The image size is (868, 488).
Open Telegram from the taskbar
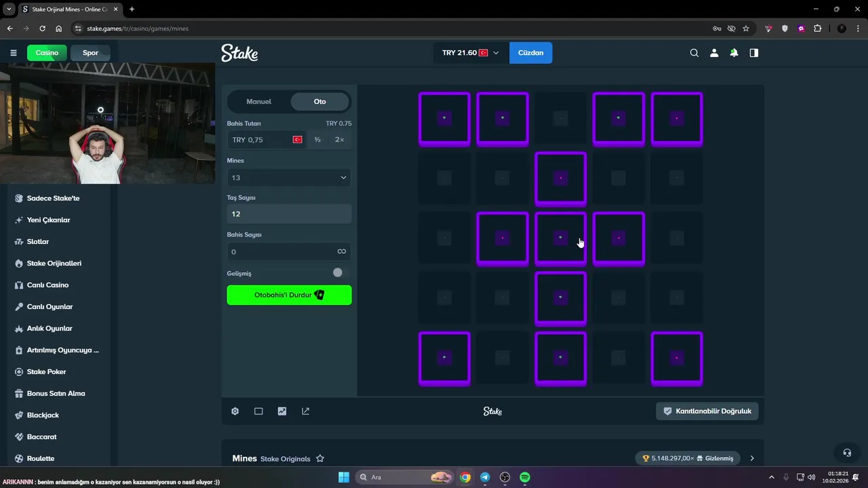point(485,477)
